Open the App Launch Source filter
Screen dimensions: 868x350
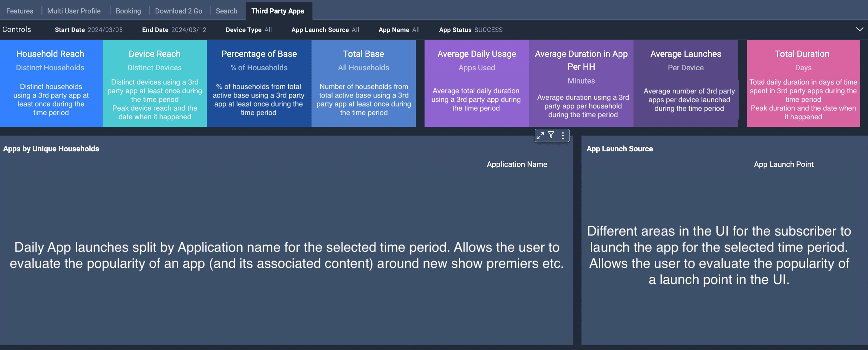point(325,30)
